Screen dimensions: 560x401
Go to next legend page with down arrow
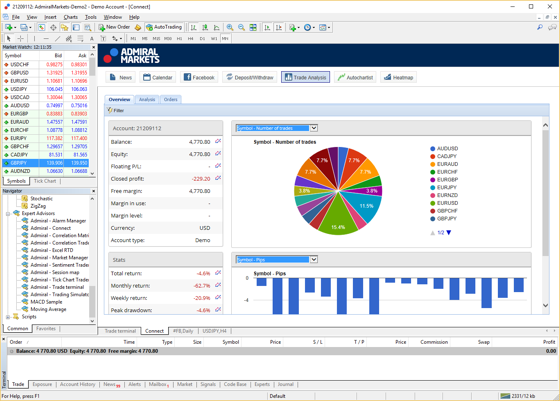(449, 232)
